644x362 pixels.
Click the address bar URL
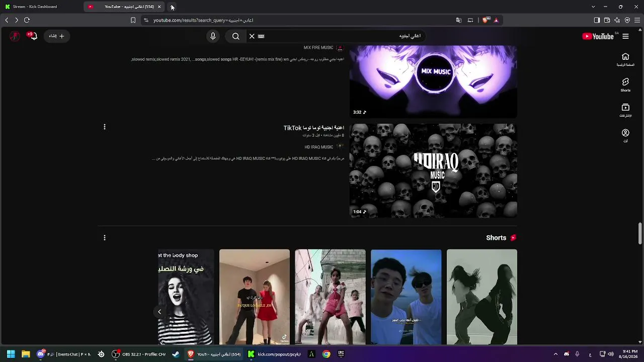203,20
